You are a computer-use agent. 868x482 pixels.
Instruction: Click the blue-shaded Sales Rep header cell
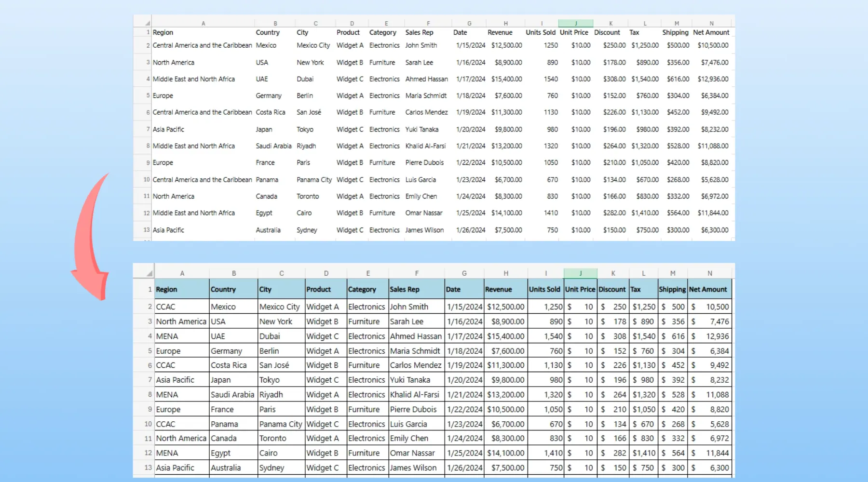[x=416, y=289]
